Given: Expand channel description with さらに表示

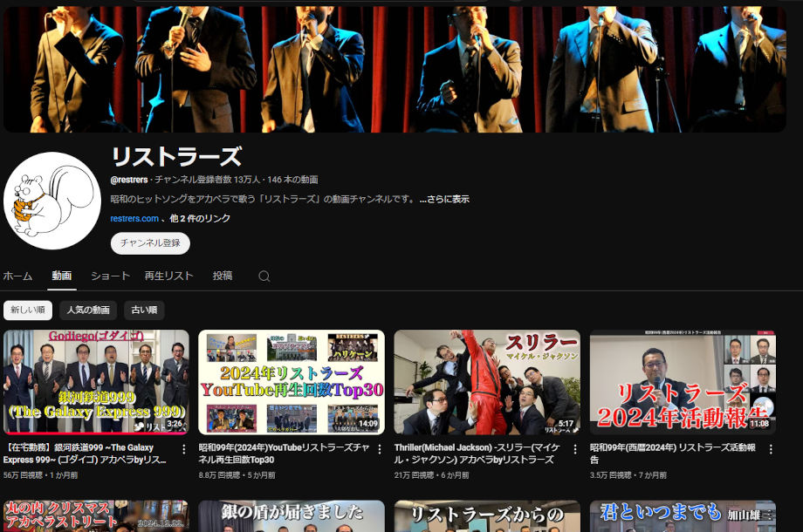Looking at the screenshot, I should pyautogui.click(x=444, y=199).
